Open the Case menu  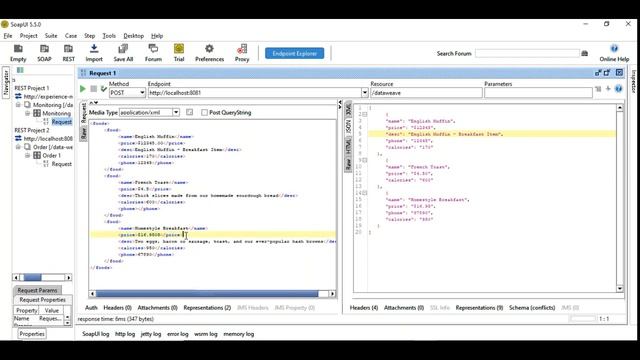pos(71,36)
